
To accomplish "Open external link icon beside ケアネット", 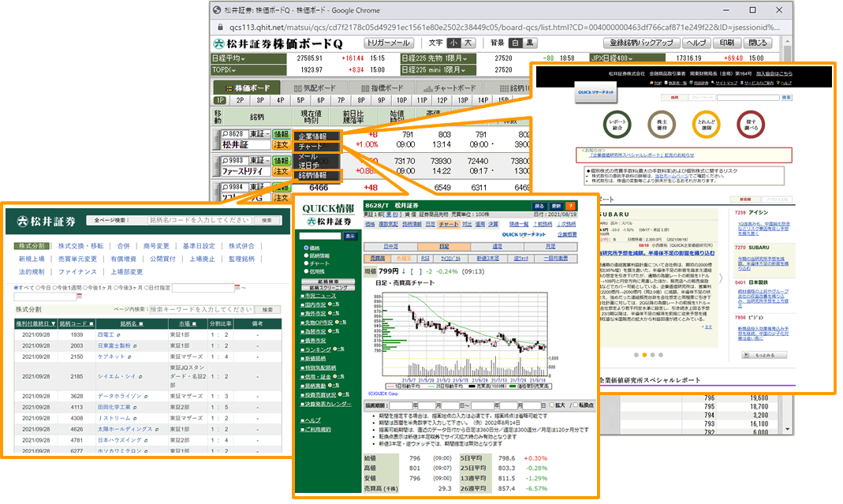I will click(129, 357).
